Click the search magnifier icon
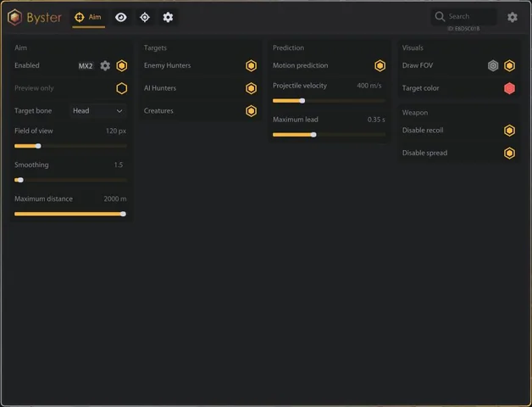Image resolution: width=532 pixels, height=407 pixels. coord(440,17)
